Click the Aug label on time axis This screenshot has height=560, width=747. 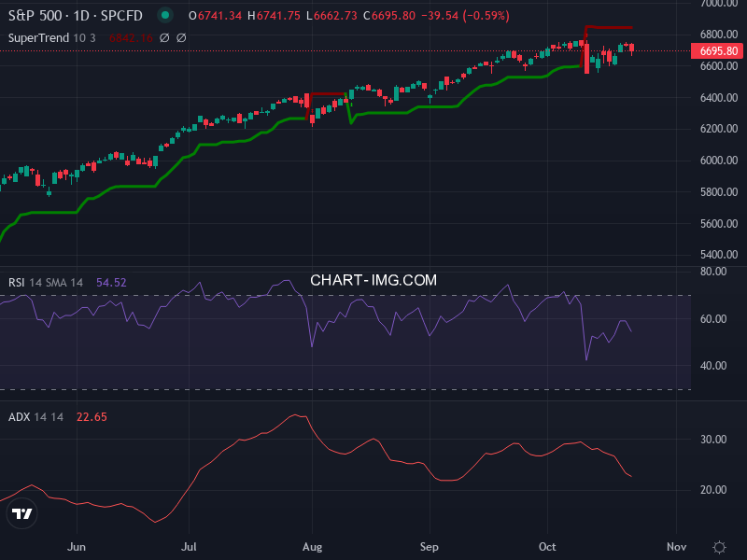click(313, 547)
